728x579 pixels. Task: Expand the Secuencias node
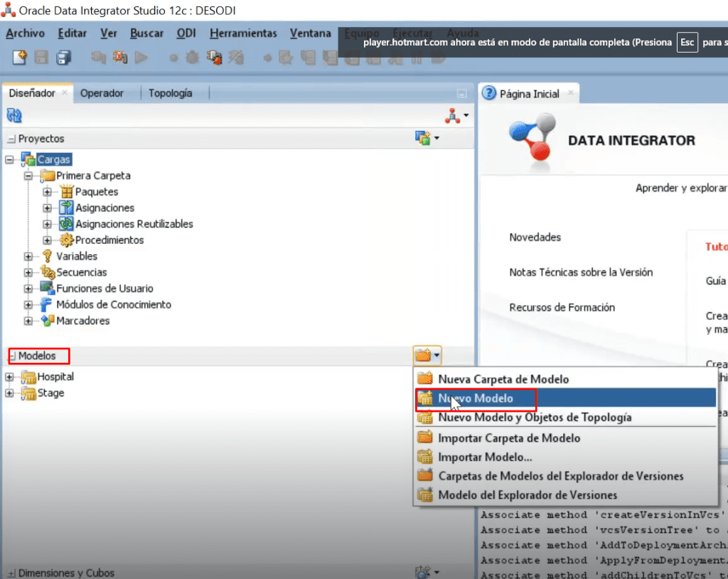pyautogui.click(x=28, y=272)
